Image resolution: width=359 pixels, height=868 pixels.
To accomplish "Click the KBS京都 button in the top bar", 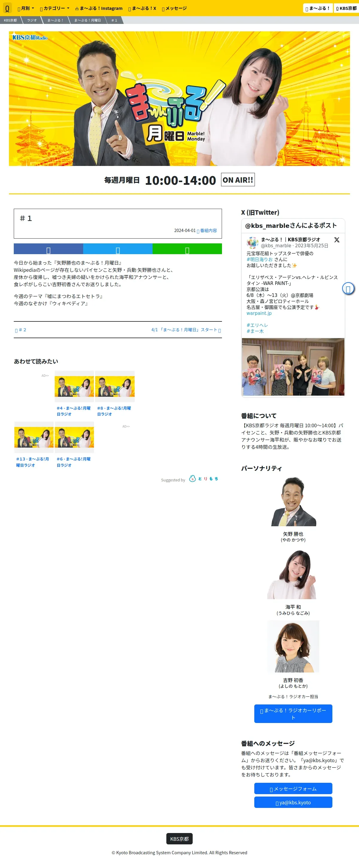I will tap(346, 8).
